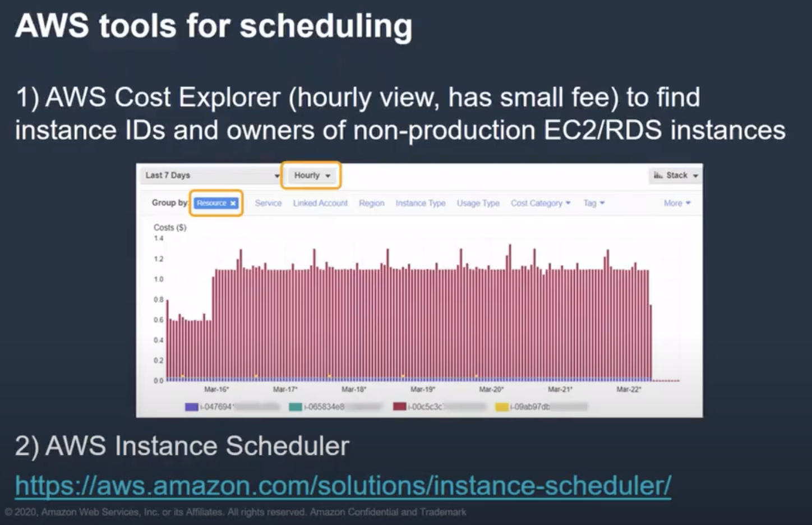The height and width of the screenshot is (525, 812).
Task: Group costs by Instance Type
Action: click(x=421, y=203)
